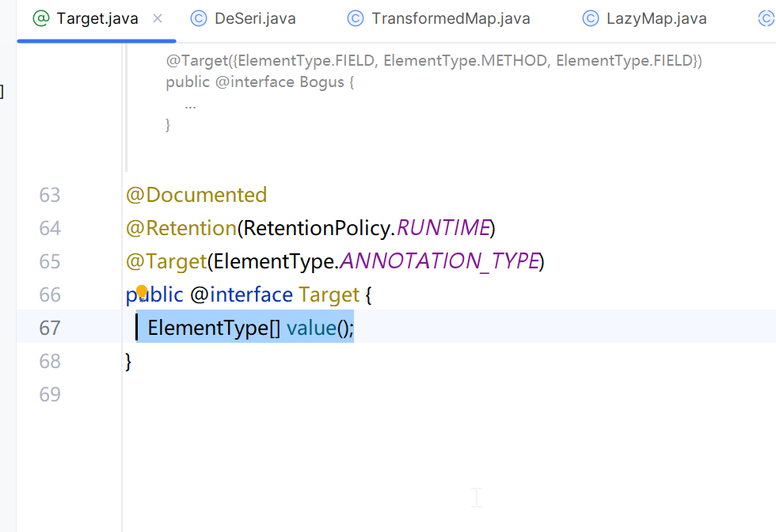Close the Target.java tab
776x532 pixels.
158,19
